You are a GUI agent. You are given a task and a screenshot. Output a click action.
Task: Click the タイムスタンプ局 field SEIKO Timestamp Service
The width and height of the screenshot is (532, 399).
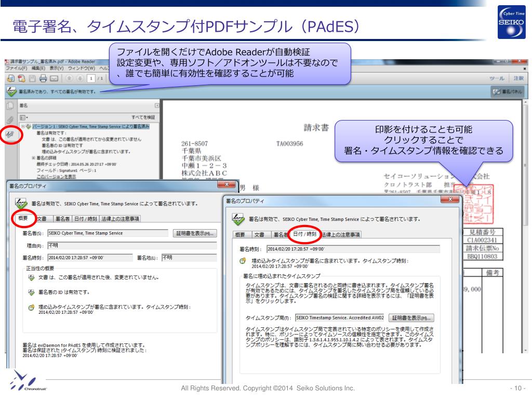pos(340,318)
